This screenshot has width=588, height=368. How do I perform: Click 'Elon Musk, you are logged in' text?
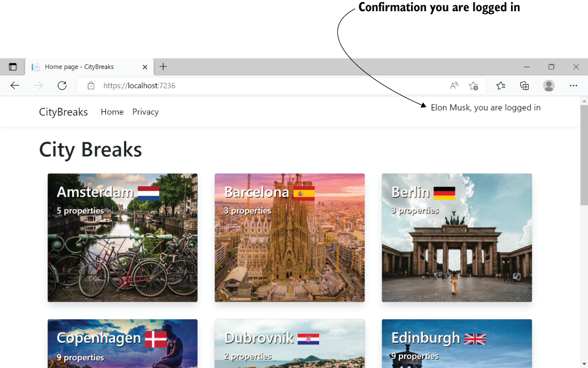click(x=485, y=108)
